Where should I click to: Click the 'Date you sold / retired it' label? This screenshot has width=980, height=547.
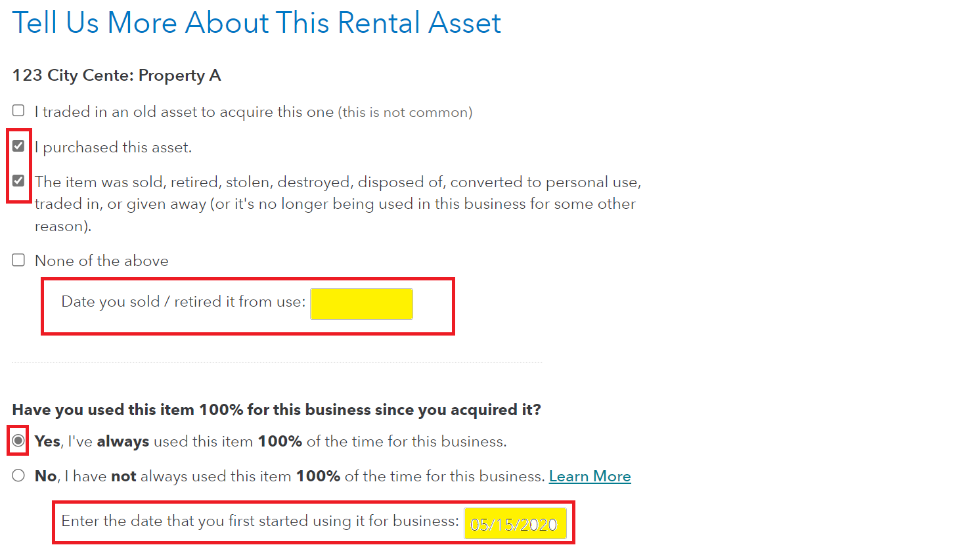point(183,302)
